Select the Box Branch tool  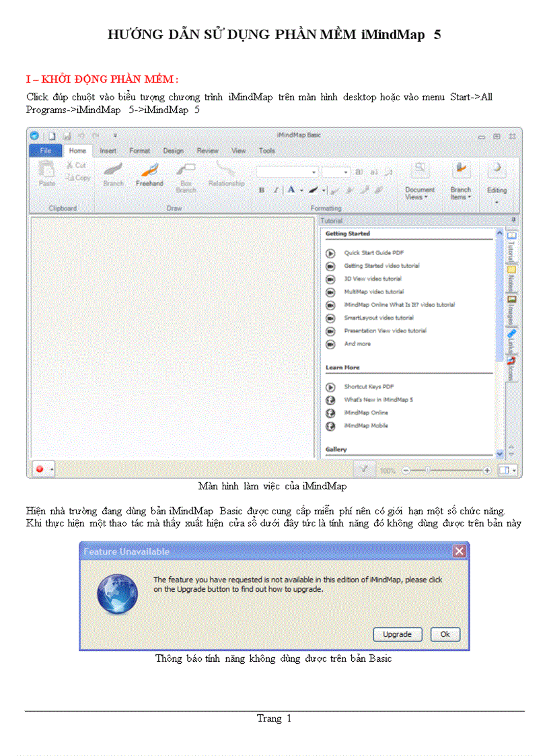tap(185, 177)
